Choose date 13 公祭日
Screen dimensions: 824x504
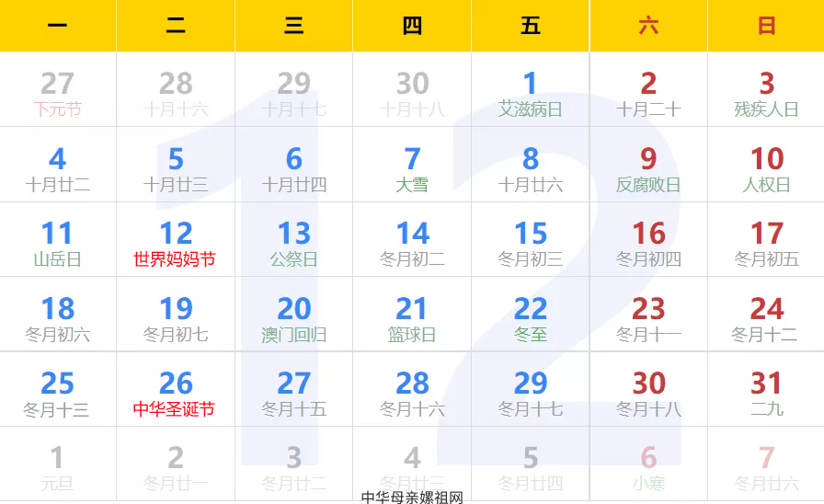click(x=293, y=240)
